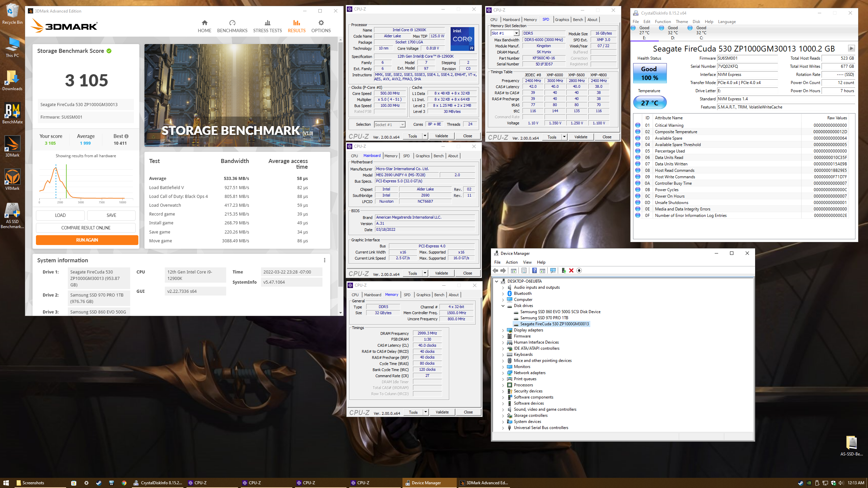
Task: Click Scan for hardware changes icon
Action: click(553, 270)
